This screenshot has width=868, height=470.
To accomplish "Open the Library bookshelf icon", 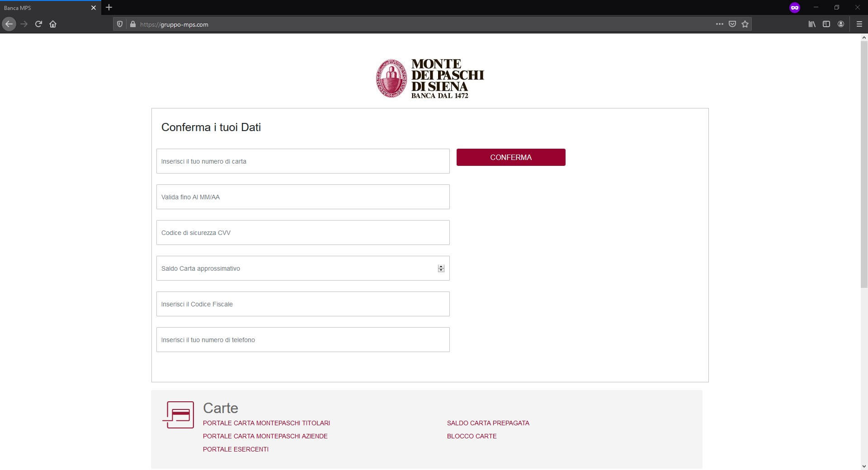I will (812, 24).
